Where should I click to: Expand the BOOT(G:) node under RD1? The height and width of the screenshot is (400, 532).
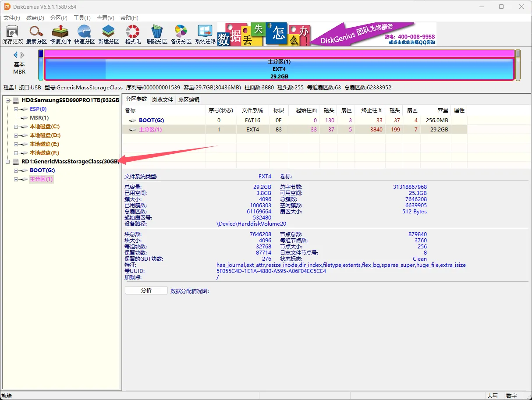16,170
